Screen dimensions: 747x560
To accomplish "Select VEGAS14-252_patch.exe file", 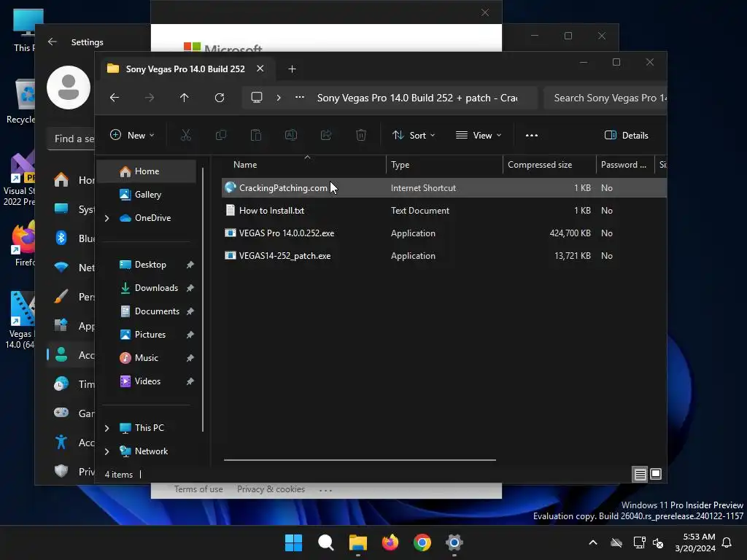I will 444,256.
